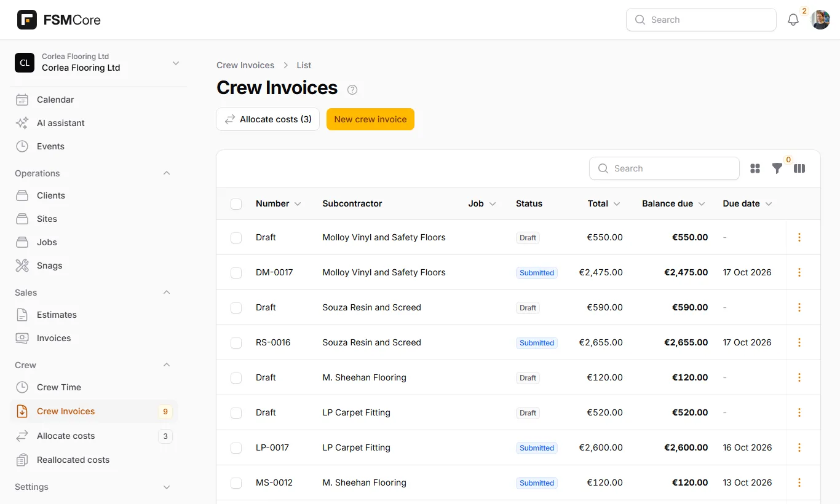The width and height of the screenshot is (840, 504).
Task: Open row actions for M. Sheehan draft invoice
Action: click(799, 377)
